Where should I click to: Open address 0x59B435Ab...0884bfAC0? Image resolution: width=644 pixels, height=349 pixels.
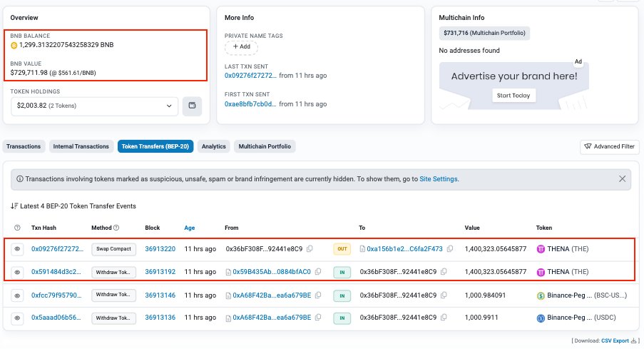click(x=272, y=272)
